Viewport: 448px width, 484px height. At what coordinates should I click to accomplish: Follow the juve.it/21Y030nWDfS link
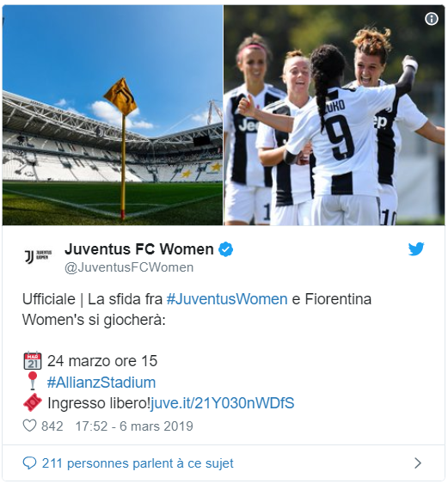[x=222, y=403]
